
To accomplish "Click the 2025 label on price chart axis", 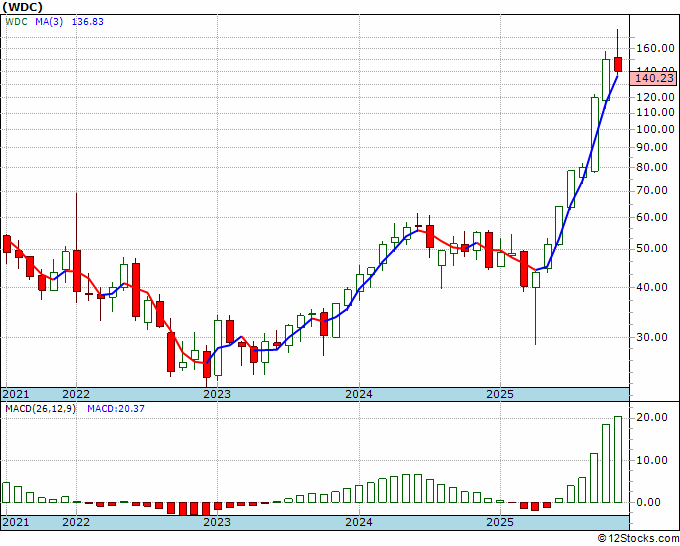I will pos(500,394).
